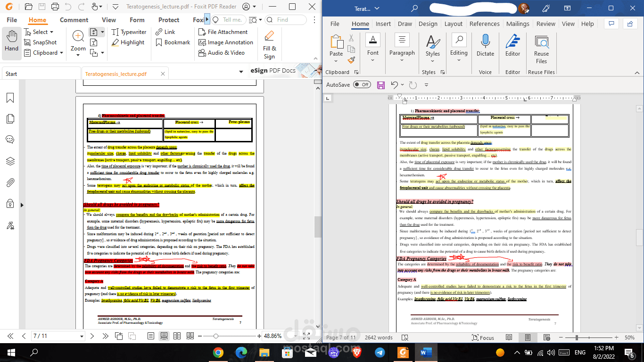Click the Save icon in Word quick access

[381, 85]
